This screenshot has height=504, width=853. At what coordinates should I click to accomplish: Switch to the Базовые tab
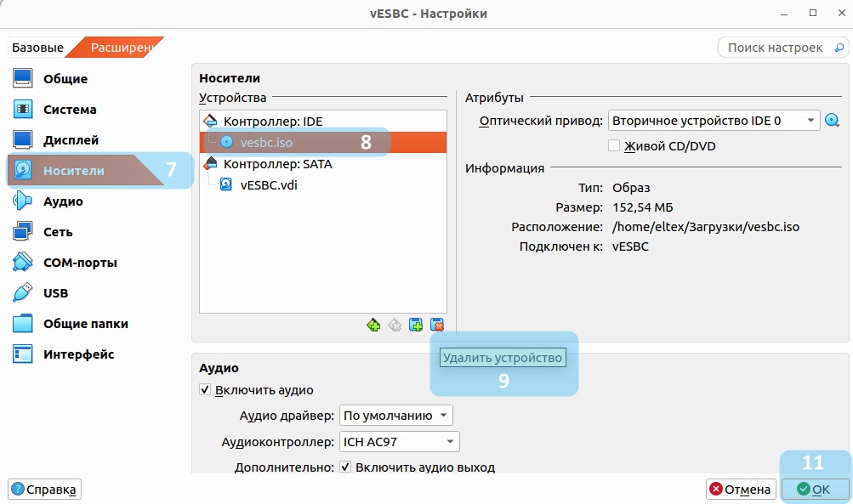tap(37, 48)
